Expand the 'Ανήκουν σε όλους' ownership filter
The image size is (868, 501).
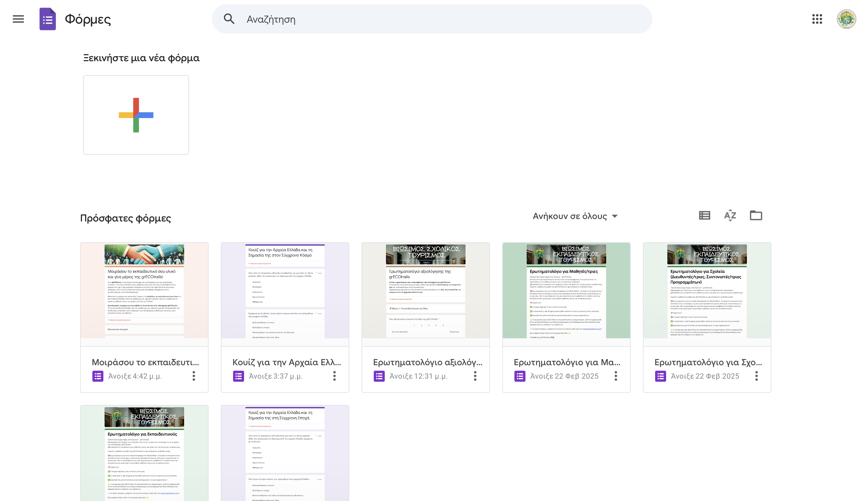575,216
